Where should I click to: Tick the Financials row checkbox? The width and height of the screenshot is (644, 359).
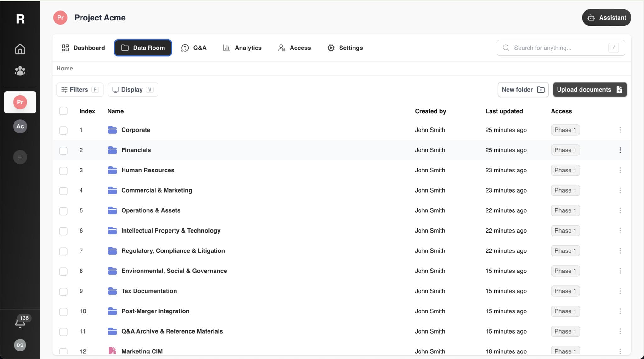(x=64, y=150)
